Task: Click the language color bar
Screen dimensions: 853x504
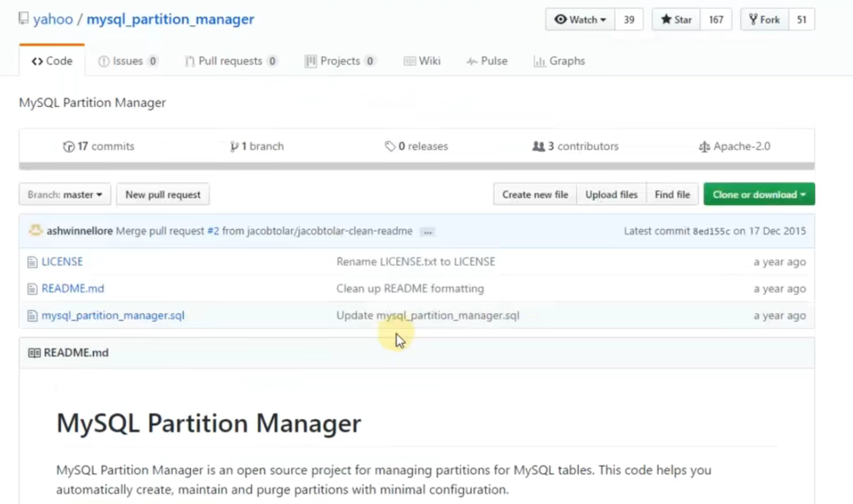Action: click(417, 167)
